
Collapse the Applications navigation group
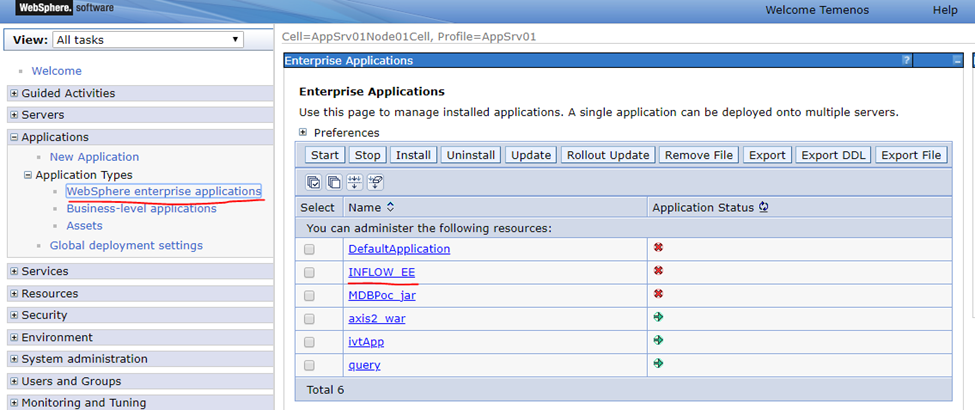click(x=14, y=137)
